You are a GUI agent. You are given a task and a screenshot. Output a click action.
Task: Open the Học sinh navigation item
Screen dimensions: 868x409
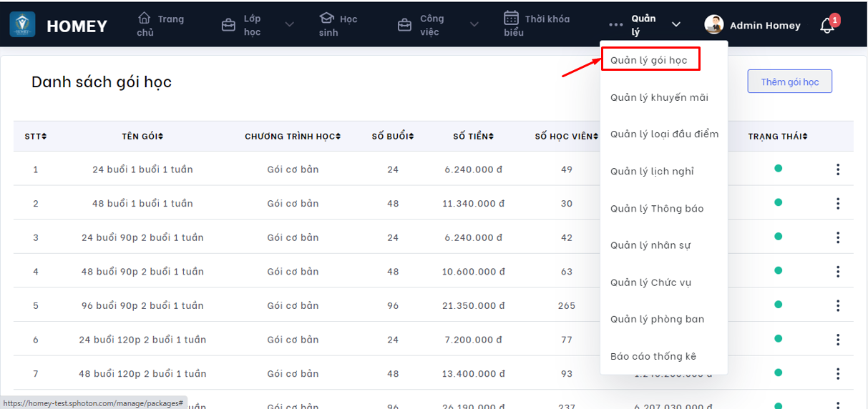338,25
